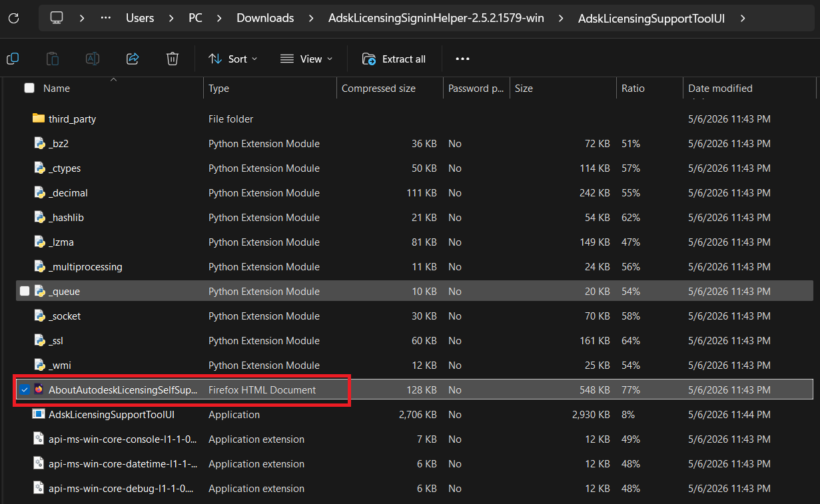Select the third_party folder name
The height and width of the screenshot is (504, 820).
pos(72,119)
